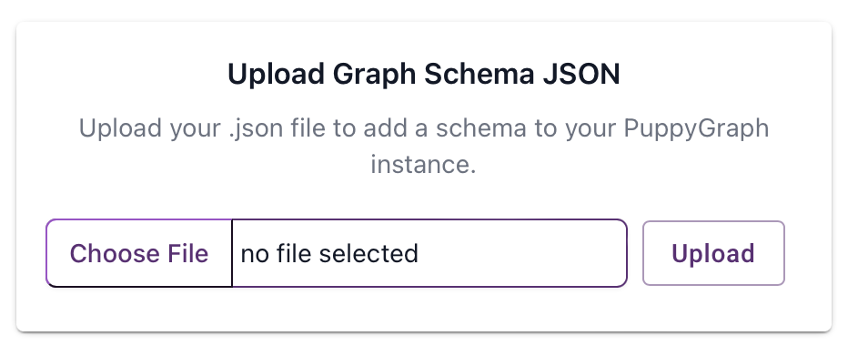Click 'Upload your' at the start of the description

150,128
